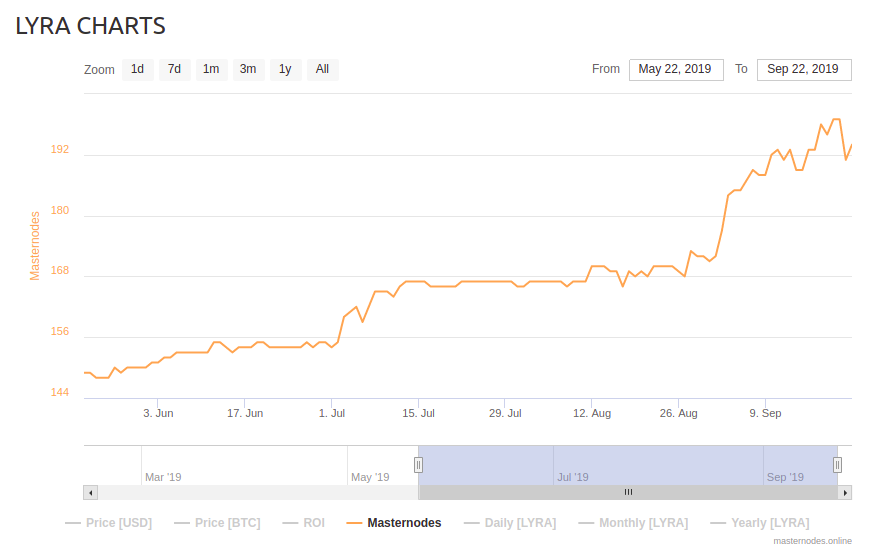Set zoom range to 1m
The height and width of the screenshot is (559, 886).
[211, 70]
